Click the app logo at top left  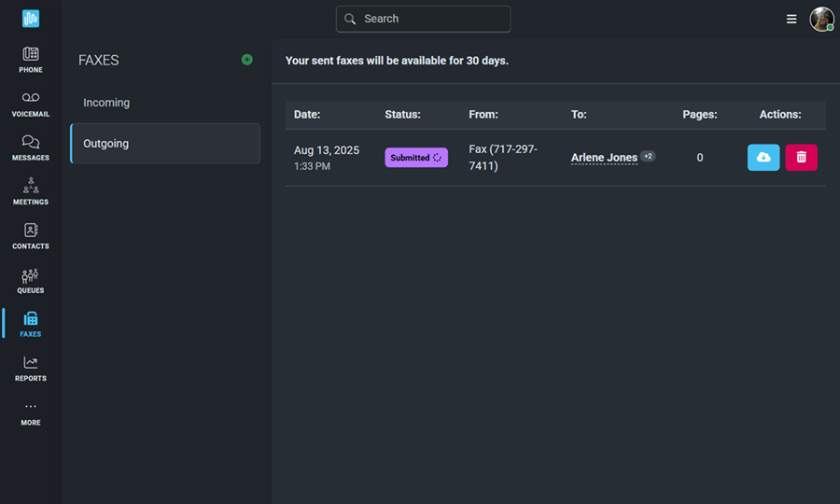[x=31, y=19]
